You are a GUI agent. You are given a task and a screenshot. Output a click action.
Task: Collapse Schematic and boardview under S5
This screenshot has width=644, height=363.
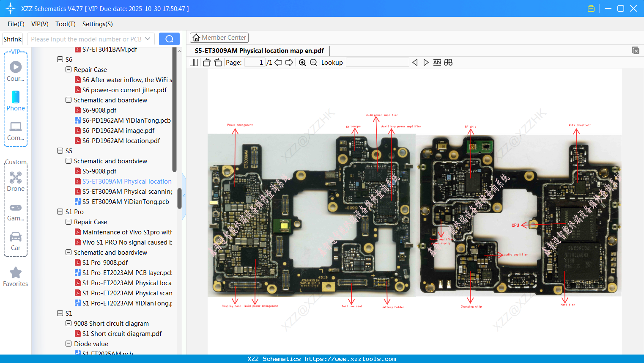(69, 161)
